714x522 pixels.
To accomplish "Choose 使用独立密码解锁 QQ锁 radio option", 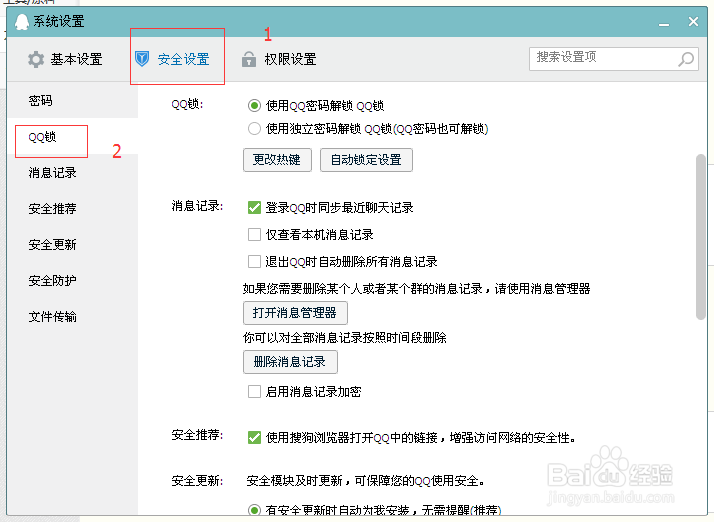I will (254, 128).
